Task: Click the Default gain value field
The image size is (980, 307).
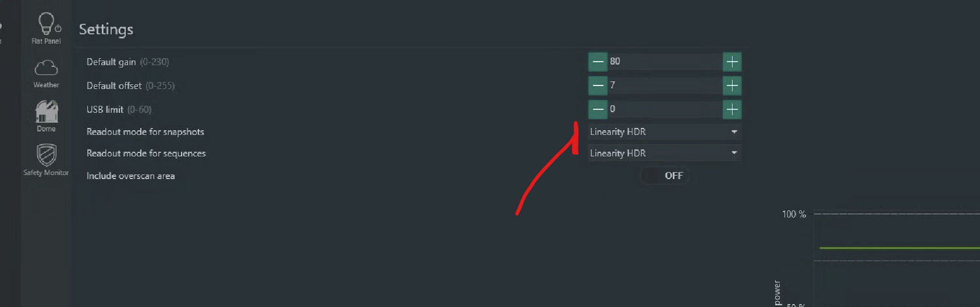Action: (663, 62)
